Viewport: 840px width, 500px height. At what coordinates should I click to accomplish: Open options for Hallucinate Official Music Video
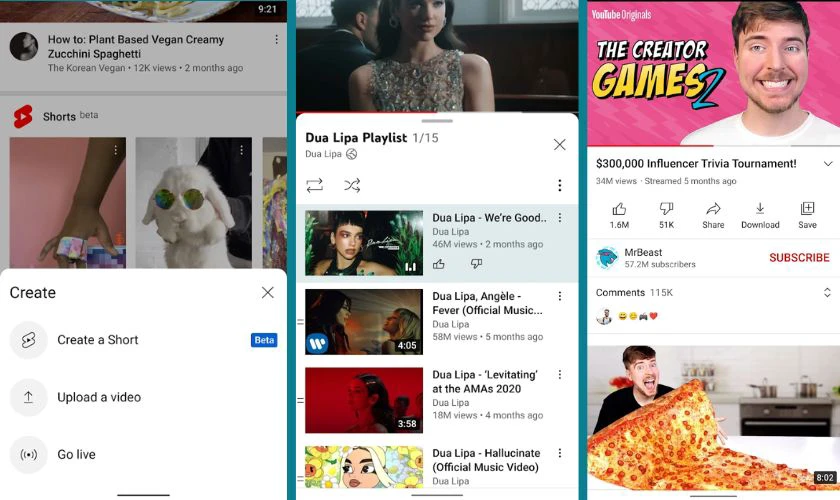[x=560, y=453]
